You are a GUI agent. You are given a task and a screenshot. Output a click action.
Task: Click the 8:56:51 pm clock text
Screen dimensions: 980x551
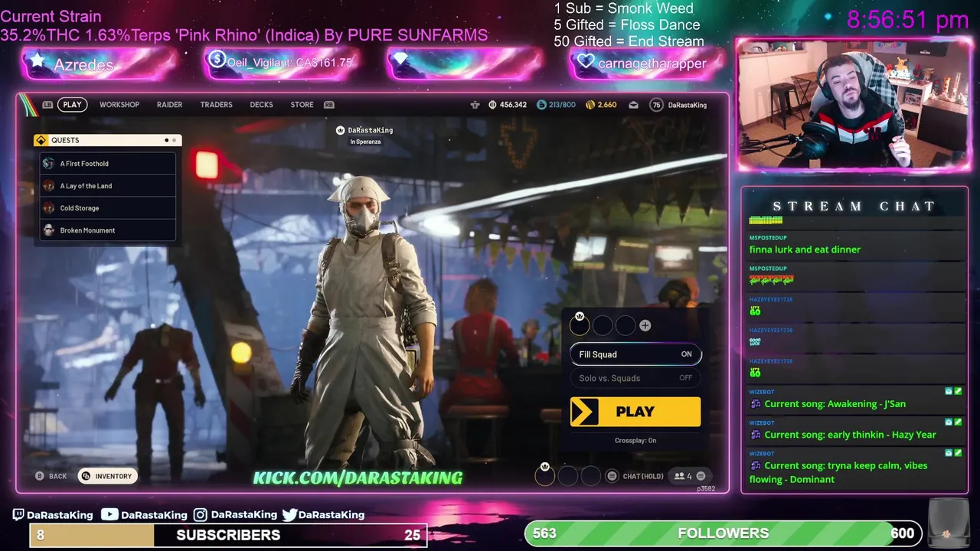click(907, 20)
